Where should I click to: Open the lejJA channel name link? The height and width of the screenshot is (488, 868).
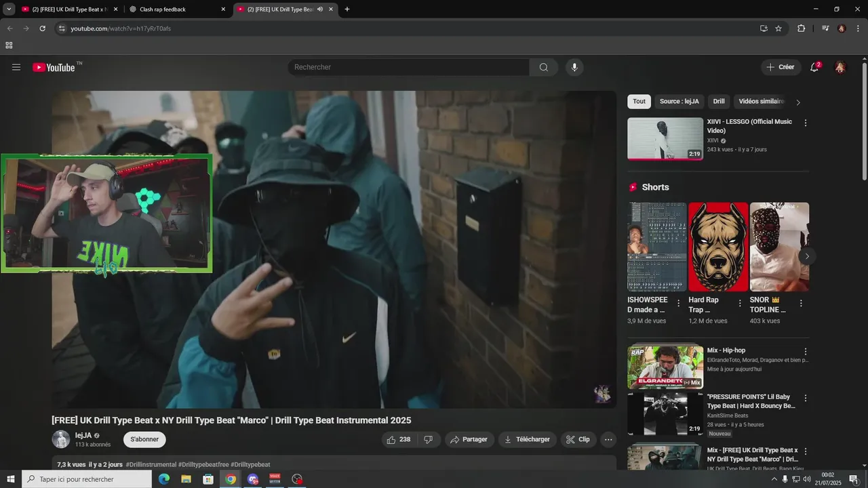point(83,435)
